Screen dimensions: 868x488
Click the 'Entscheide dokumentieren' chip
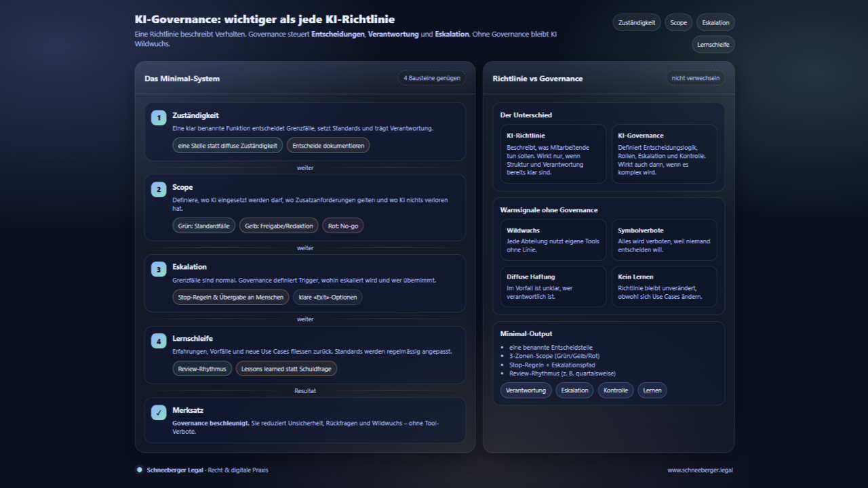point(328,146)
